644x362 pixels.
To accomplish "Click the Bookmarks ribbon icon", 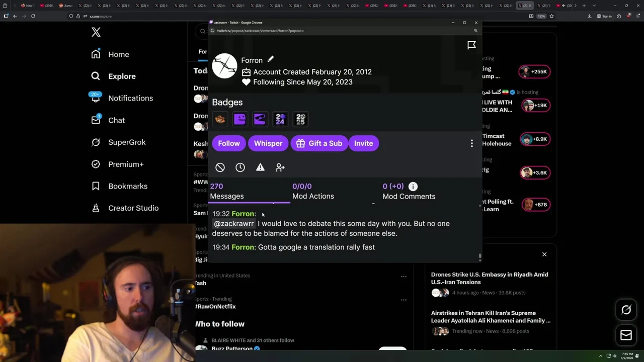I will (96, 186).
